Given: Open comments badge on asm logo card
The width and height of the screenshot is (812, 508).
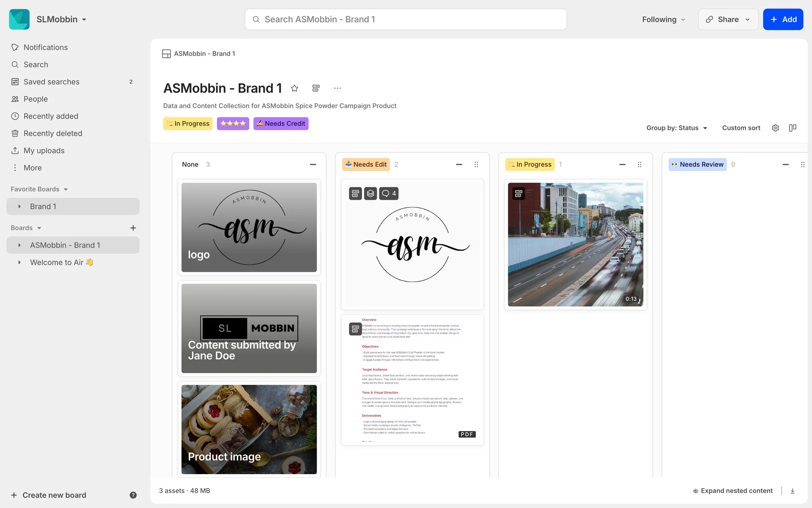Looking at the screenshot, I should tap(389, 193).
